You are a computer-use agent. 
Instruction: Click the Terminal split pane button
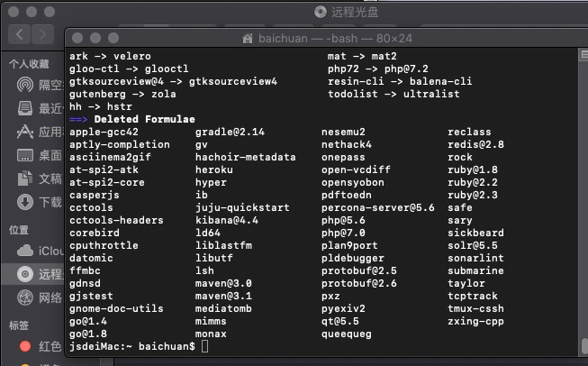[x=584, y=55]
